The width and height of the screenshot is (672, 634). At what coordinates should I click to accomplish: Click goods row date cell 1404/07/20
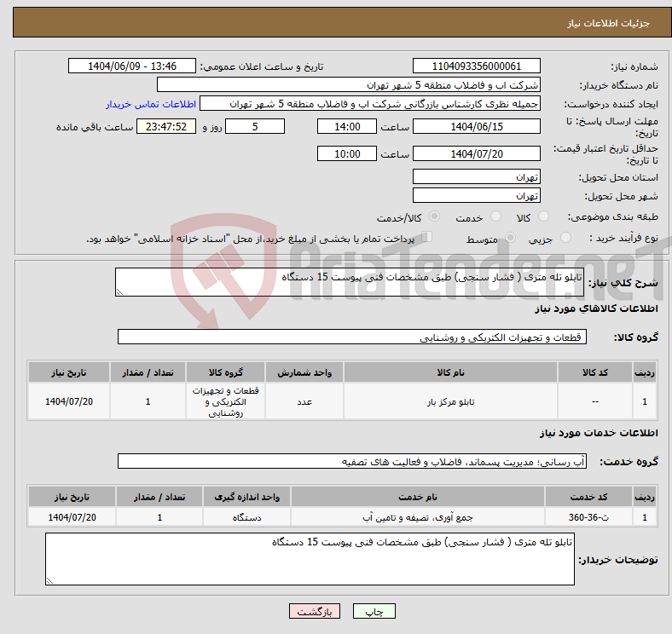click(69, 401)
